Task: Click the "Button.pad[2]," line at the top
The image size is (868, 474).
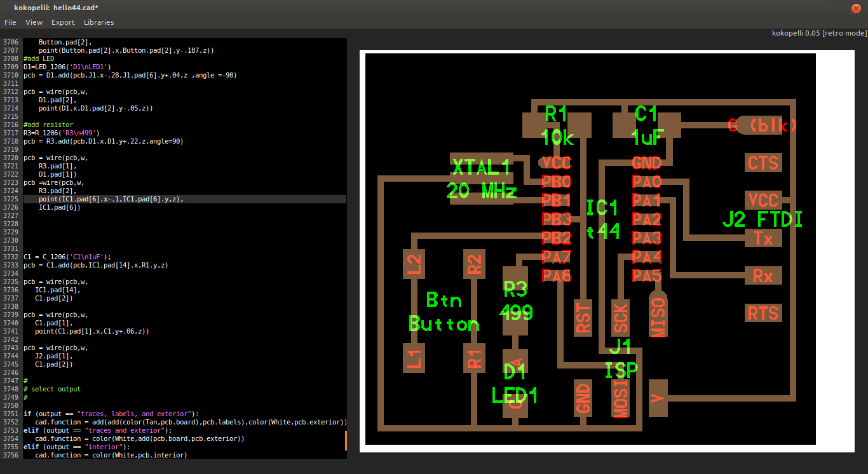Action: click(x=65, y=42)
